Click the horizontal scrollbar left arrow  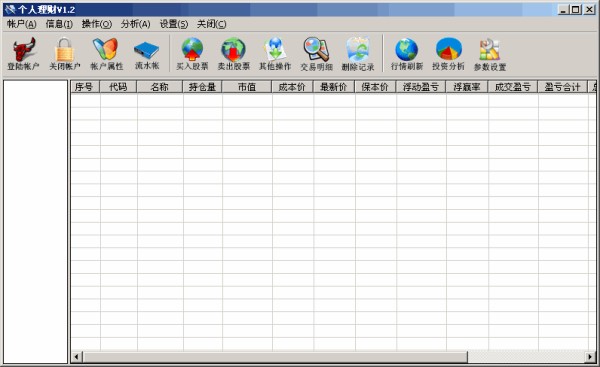(77, 357)
